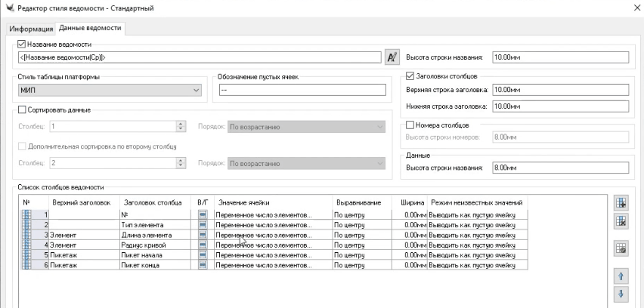Enable the Сортировать данные checkbox
This screenshot has height=308, width=644.
click(x=21, y=111)
